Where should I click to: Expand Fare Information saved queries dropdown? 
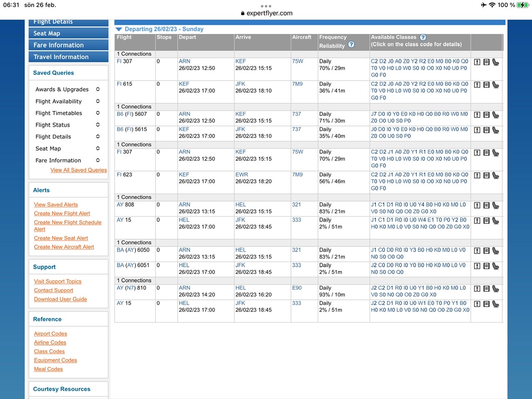click(x=98, y=160)
